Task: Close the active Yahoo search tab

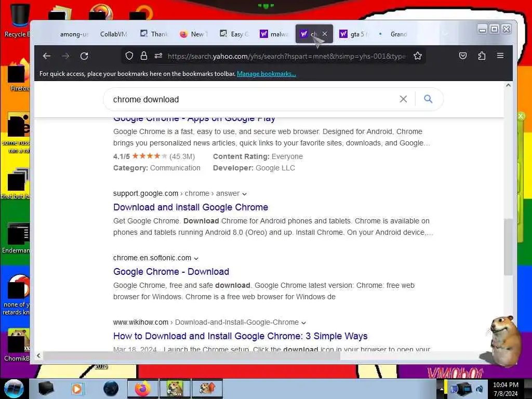Action: [325, 34]
